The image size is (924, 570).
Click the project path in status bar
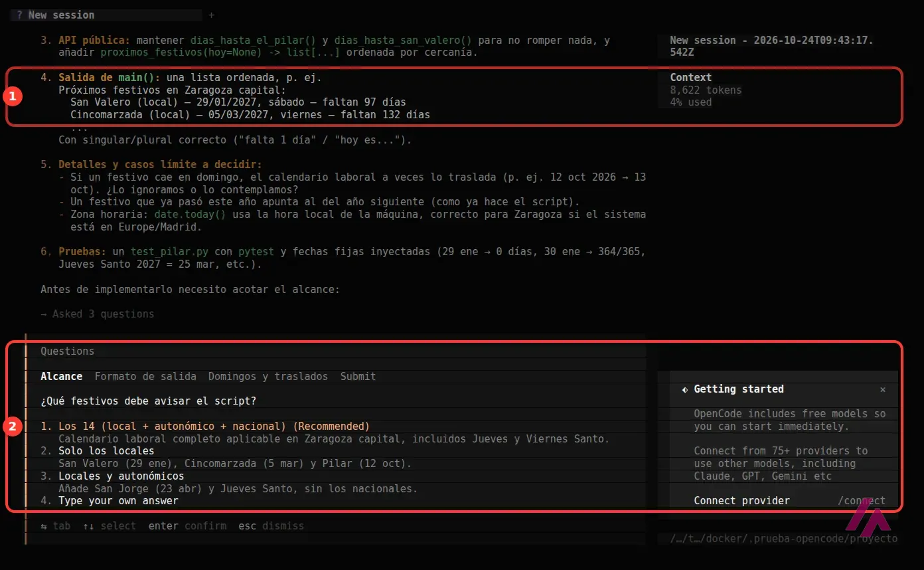784,539
